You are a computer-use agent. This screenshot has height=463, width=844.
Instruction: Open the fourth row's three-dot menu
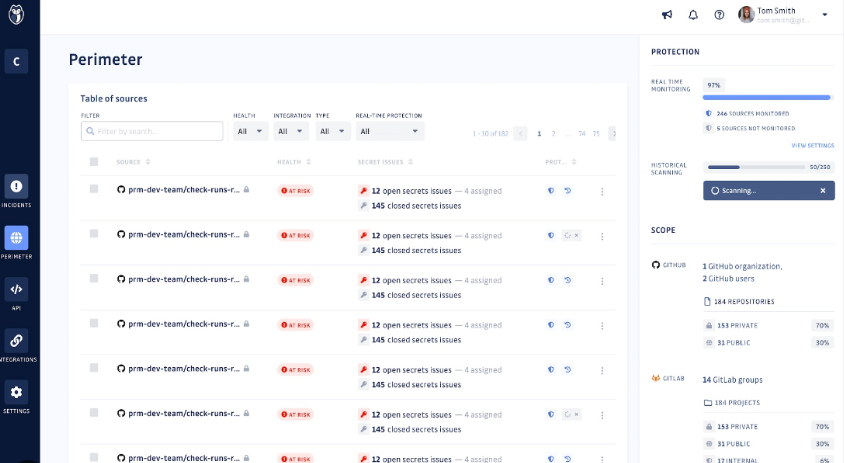click(x=602, y=326)
